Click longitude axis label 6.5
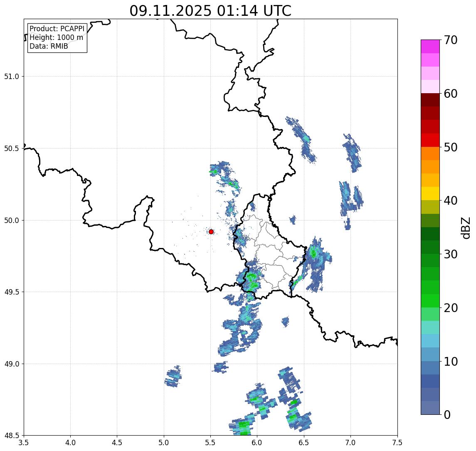 click(304, 443)
